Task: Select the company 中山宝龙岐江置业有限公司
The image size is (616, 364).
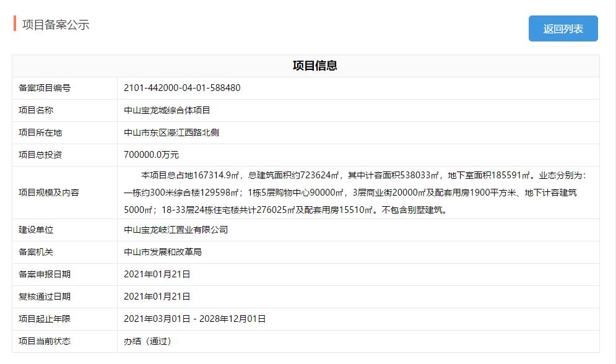Action: [x=176, y=230]
